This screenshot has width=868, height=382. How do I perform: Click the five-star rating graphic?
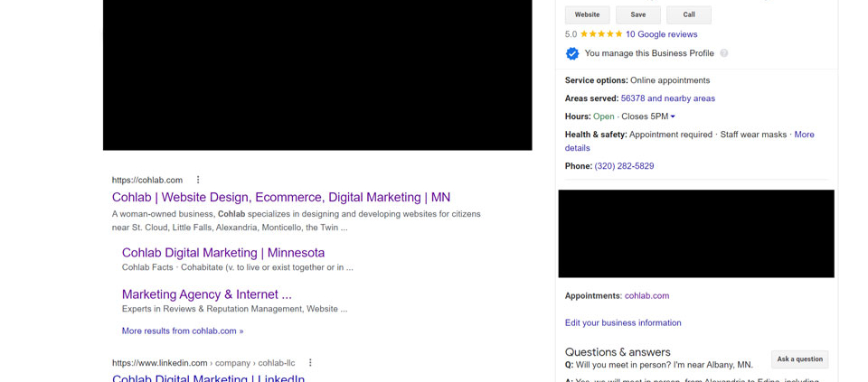coord(601,34)
